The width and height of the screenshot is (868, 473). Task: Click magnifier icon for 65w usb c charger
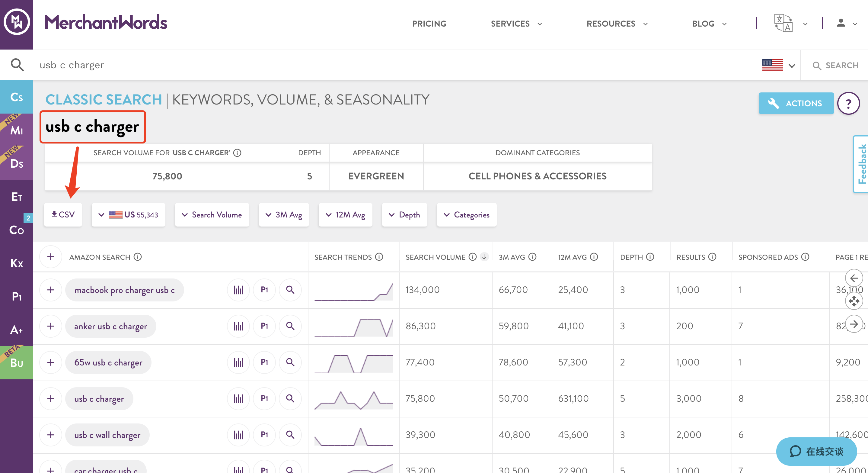290,362
